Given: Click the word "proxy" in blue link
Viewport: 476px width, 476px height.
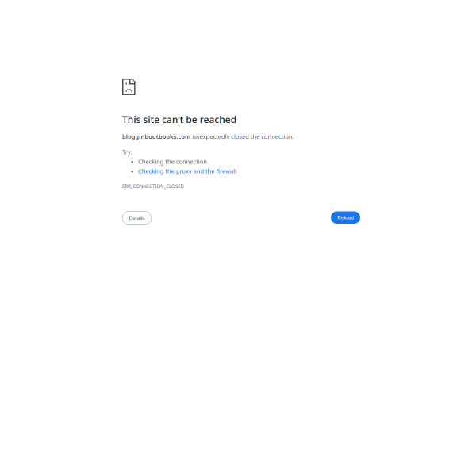Looking at the screenshot, I should (x=184, y=172).
